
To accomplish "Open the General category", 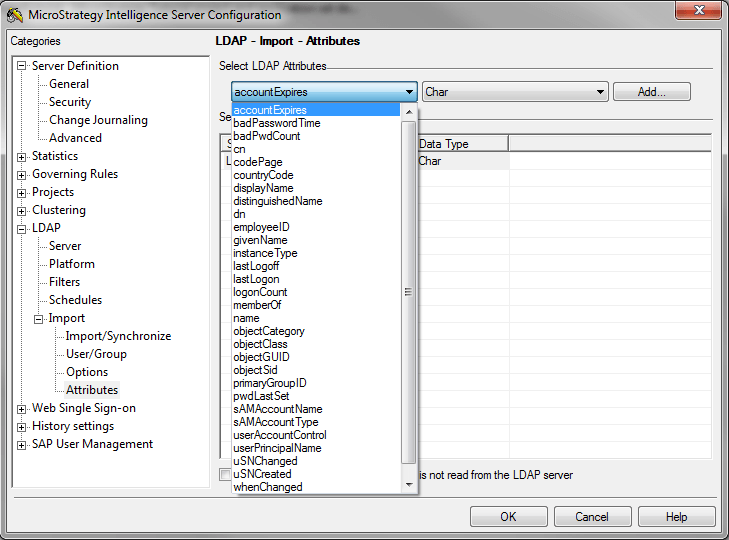I will point(69,84).
